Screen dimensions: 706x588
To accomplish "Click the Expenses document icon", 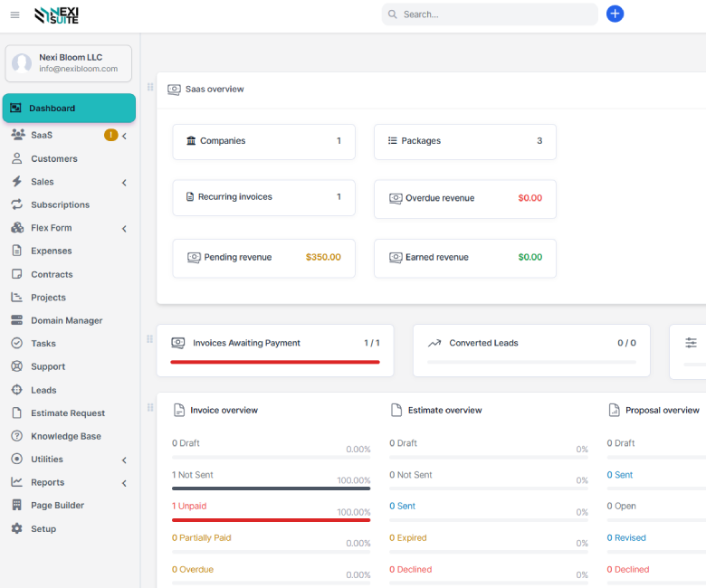I will [x=16, y=251].
